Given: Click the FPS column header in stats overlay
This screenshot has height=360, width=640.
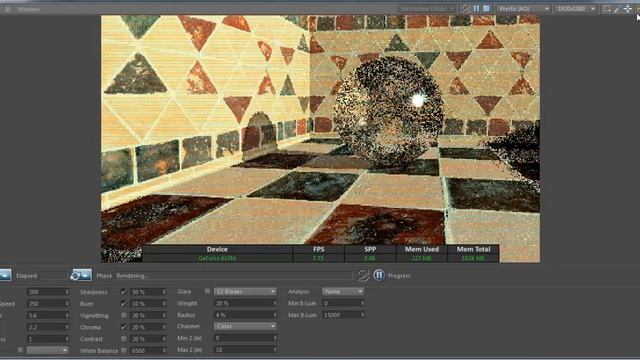Looking at the screenshot, I should click(x=319, y=249).
